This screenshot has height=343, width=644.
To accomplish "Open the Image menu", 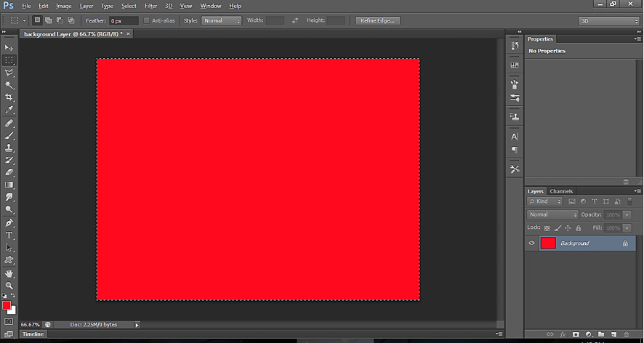I will click(x=64, y=6).
